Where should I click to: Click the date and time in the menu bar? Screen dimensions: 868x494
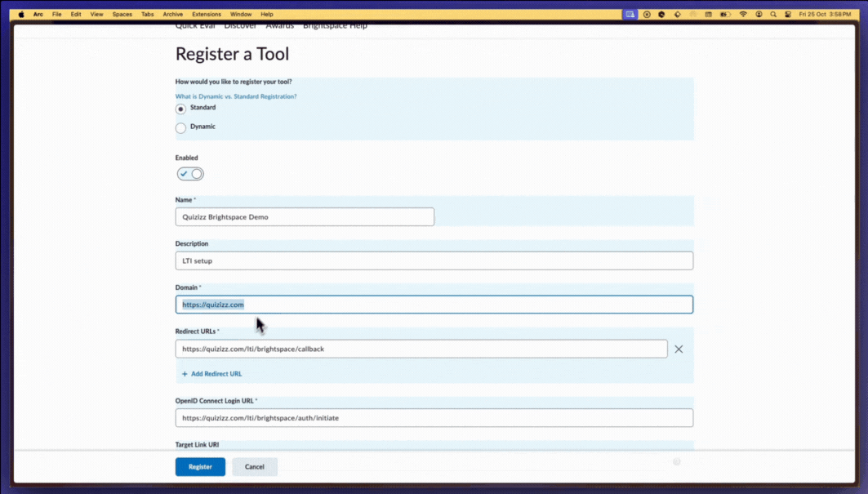[825, 15]
